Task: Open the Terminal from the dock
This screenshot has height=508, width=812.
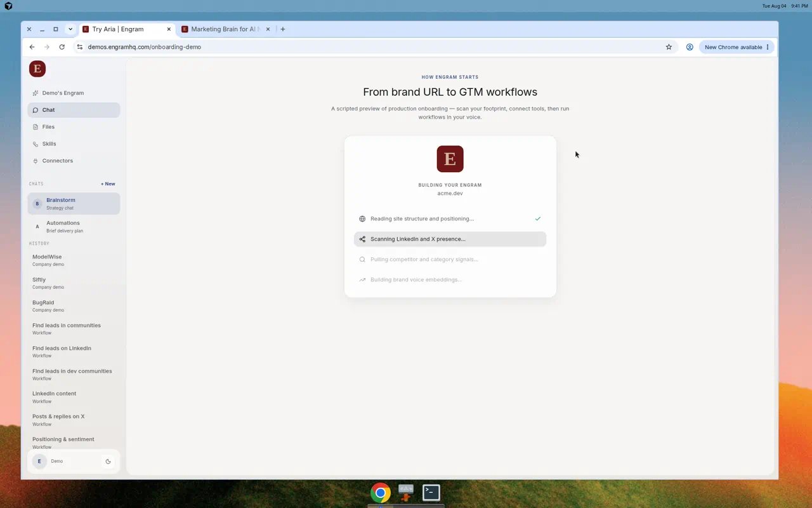Action: pos(431,493)
